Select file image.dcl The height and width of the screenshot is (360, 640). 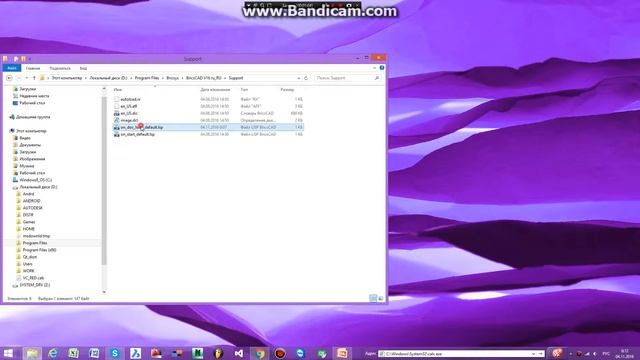pyautogui.click(x=129, y=120)
